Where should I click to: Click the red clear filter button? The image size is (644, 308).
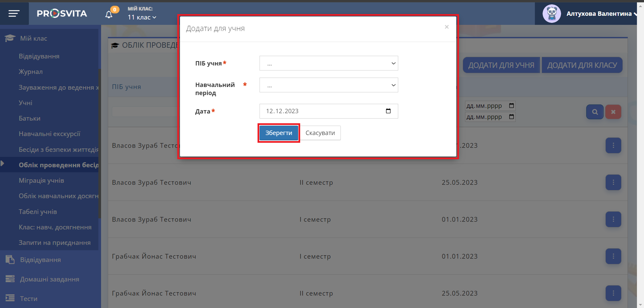pyautogui.click(x=613, y=112)
